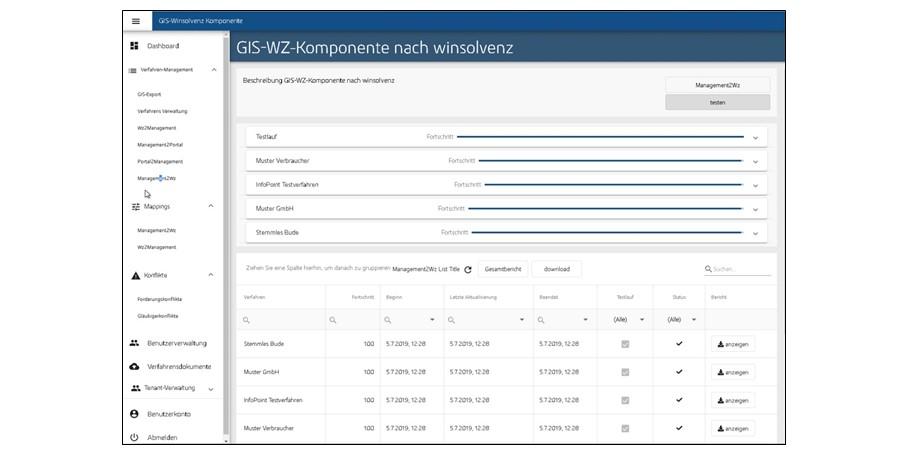The height and width of the screenshot is (454, 907).
Task: Click the Benutzerkonto account icon
Action: tap(135, 414)
